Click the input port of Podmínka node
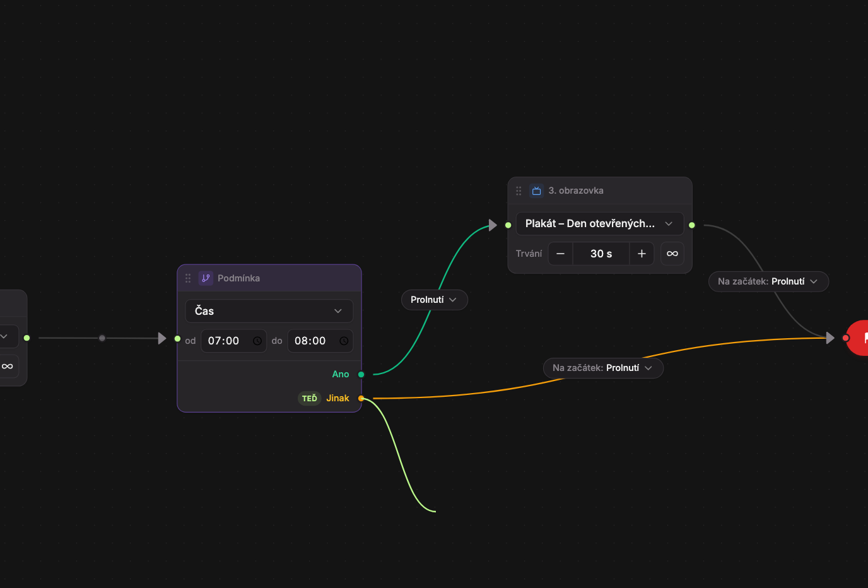The height and width of the screenshot is (588, 868). [x=178, y=339]
